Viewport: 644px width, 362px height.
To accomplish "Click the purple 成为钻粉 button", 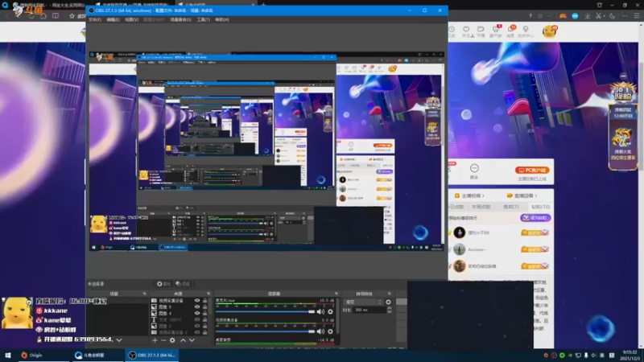I will pos(535,218).
